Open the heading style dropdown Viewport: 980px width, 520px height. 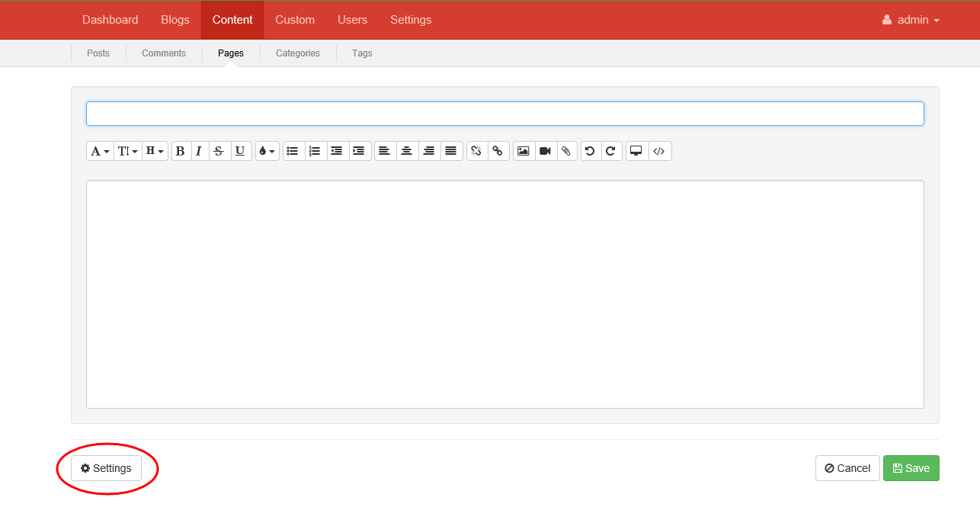pyautogui.click(x=155, y=151)
